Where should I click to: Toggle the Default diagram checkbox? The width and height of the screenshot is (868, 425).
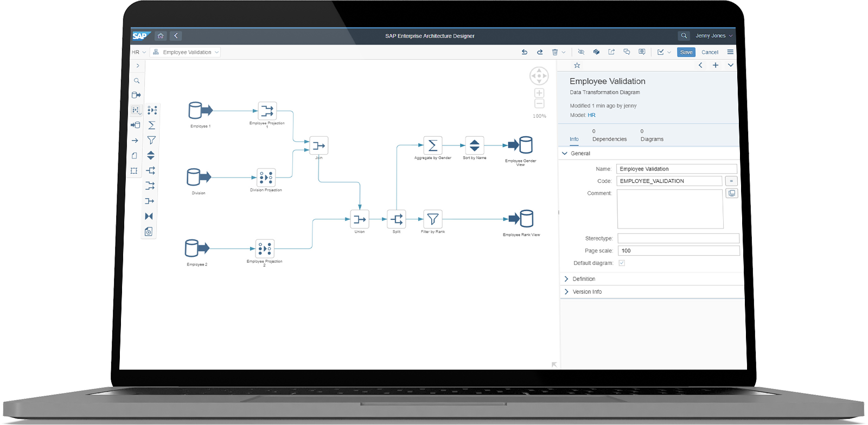(x=622, y=263)
